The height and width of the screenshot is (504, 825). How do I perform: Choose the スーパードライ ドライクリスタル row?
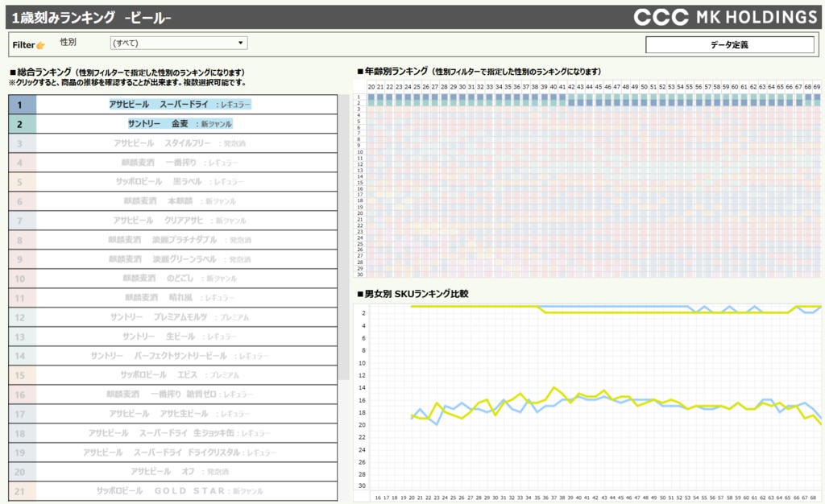point(173,452)
